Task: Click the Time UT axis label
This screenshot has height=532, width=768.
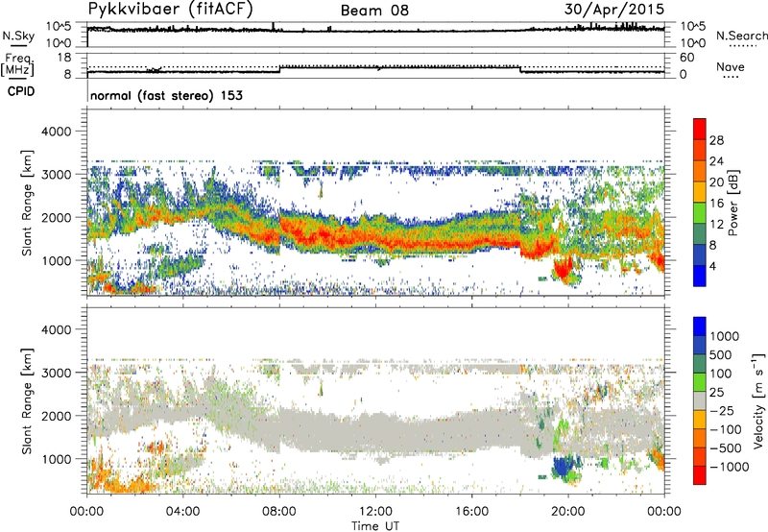Action: [375, 526]
